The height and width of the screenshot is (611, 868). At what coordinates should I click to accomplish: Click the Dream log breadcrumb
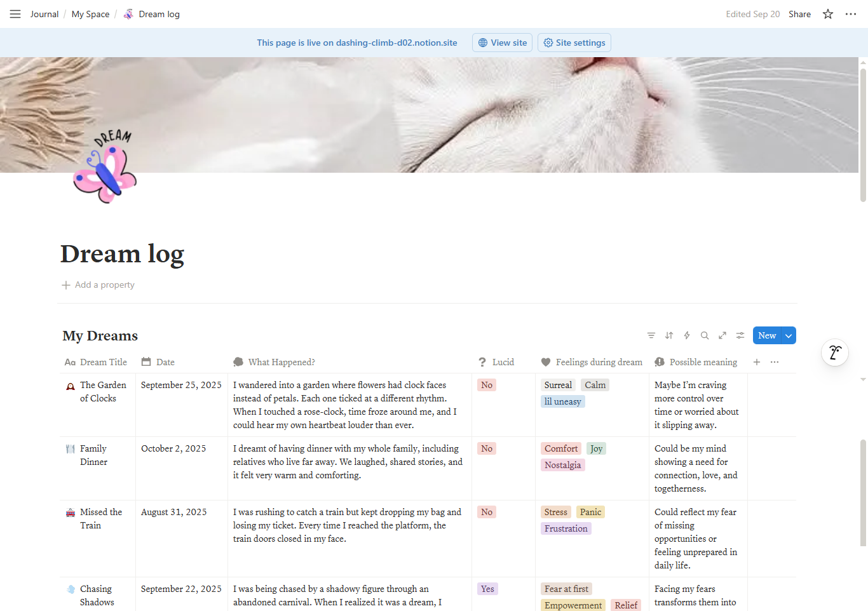click(152, 14)
